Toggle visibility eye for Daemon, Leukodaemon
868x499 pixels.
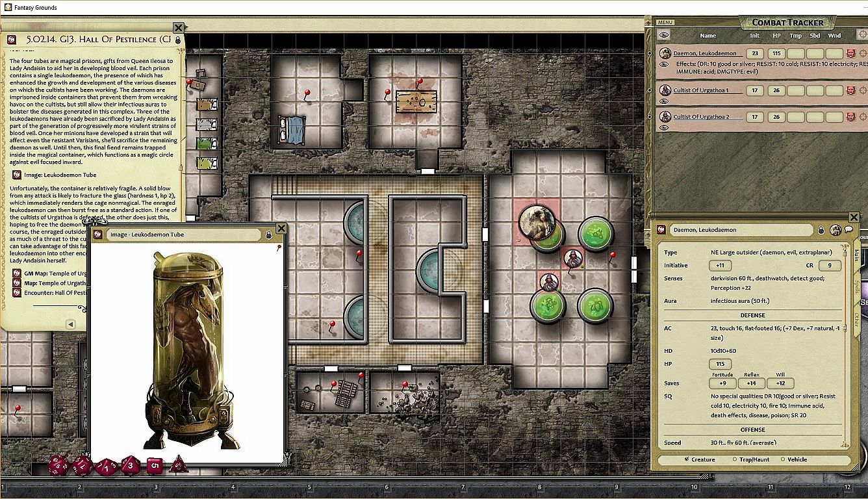click(664, 64)
